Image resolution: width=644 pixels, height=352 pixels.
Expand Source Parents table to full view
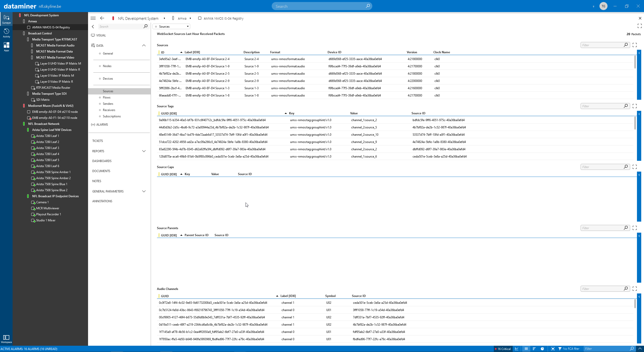[x=635, y=228]
